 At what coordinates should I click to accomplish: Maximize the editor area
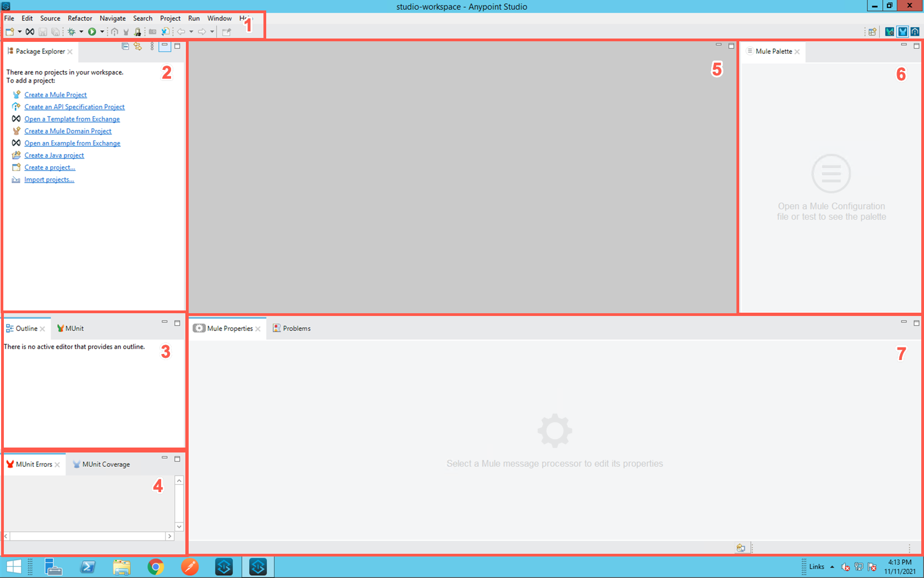731,46
